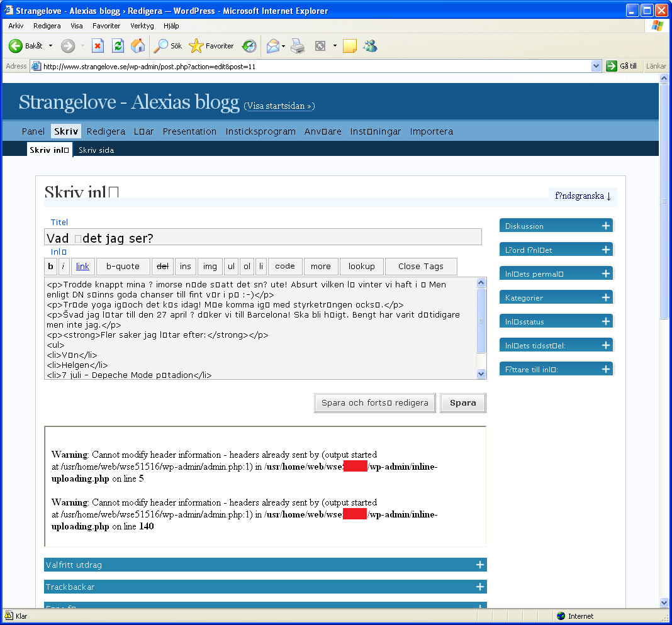Go to the Home page icon

[x=138, y=46]
